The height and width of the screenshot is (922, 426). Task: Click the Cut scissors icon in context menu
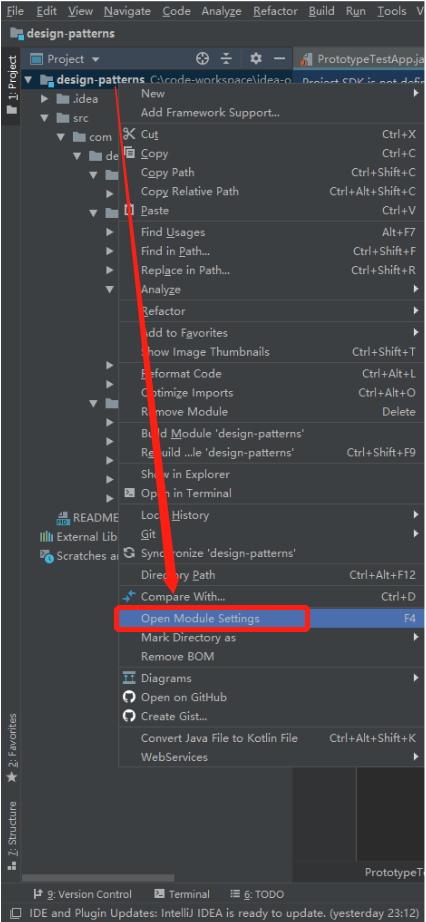(x=129, y=134)
